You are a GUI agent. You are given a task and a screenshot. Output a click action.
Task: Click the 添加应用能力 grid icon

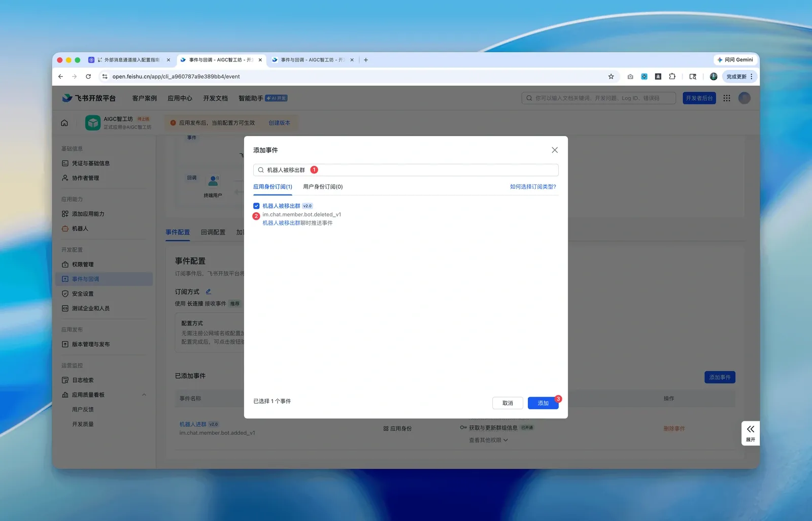click(x=65, y=214)
